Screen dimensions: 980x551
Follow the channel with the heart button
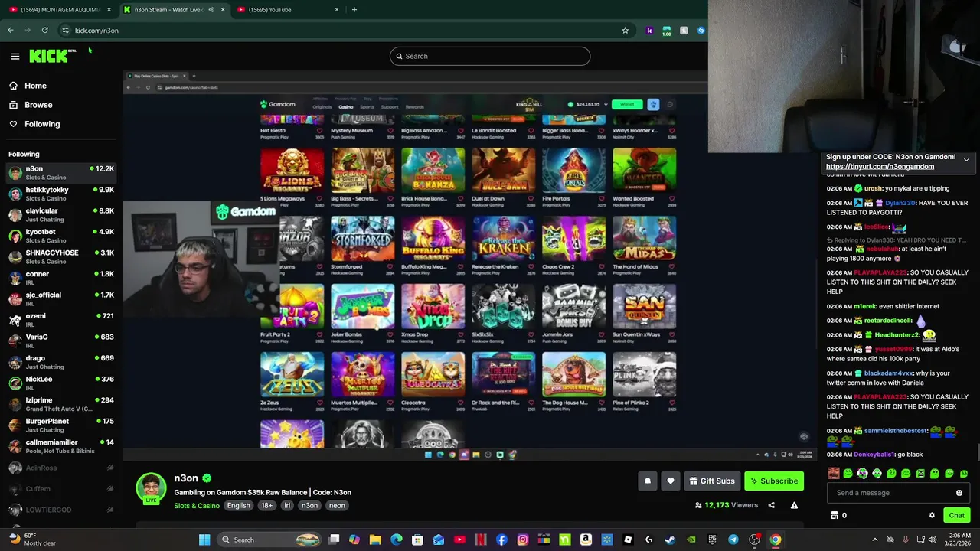[x=671, y=481]
